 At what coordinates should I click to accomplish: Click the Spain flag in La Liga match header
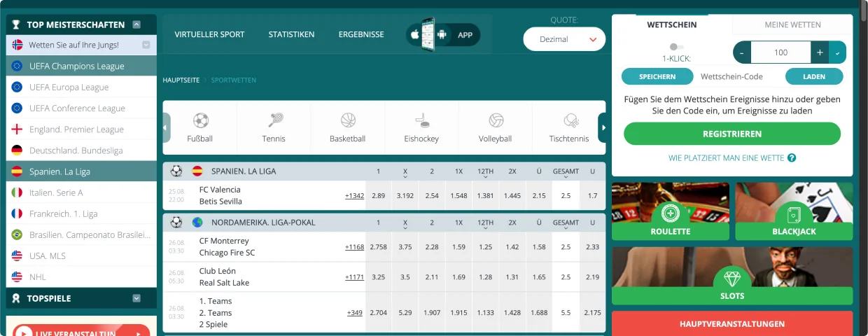197,170
